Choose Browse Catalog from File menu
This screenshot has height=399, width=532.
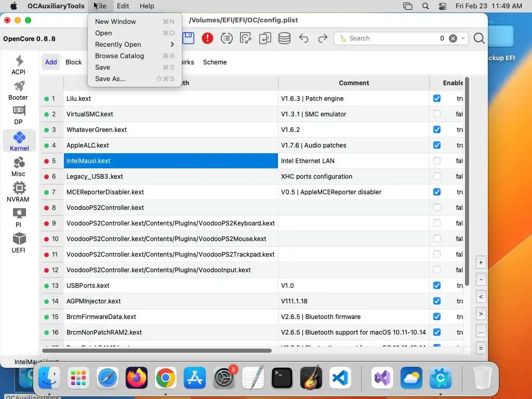[135, 56]
